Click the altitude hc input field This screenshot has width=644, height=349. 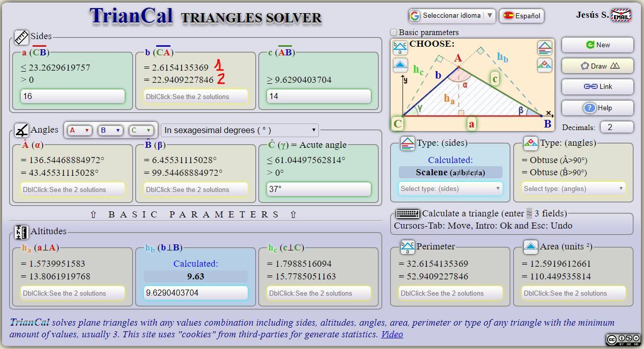click(x=319, y=293)
